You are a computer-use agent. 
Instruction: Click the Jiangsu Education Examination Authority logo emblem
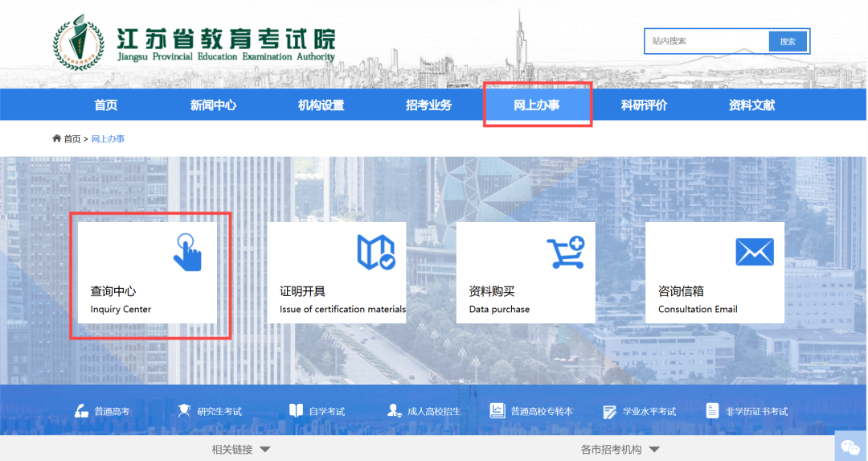pos(78,43)
